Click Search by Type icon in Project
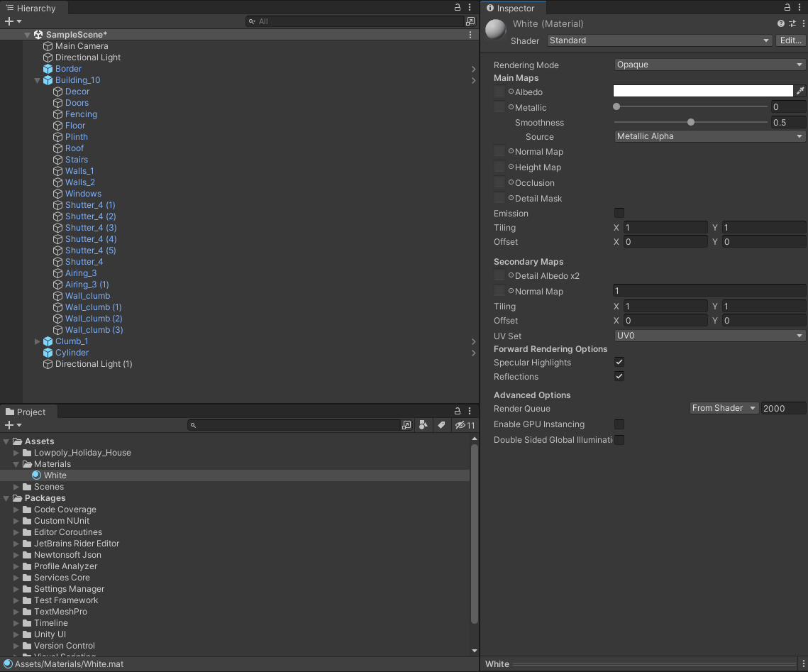The height and width of the screenshot is (672, 808). pos(424,425)
